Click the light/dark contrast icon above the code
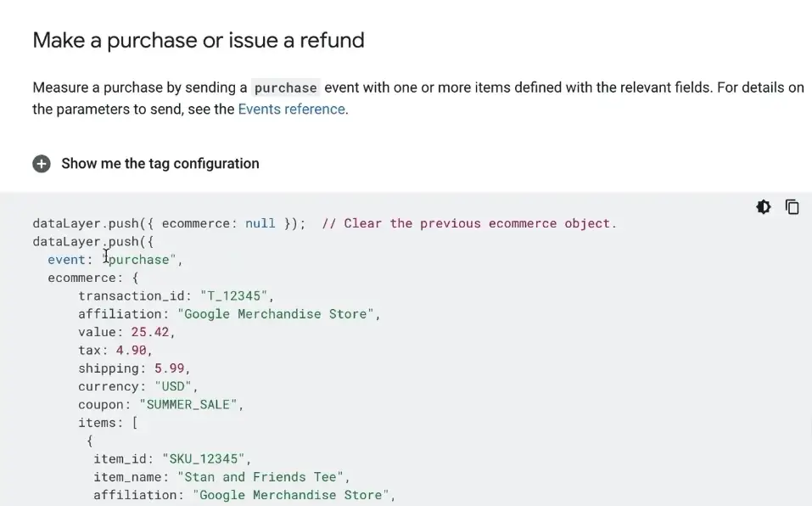This screenshot has height=506, width=812. [x=763, y=206]
